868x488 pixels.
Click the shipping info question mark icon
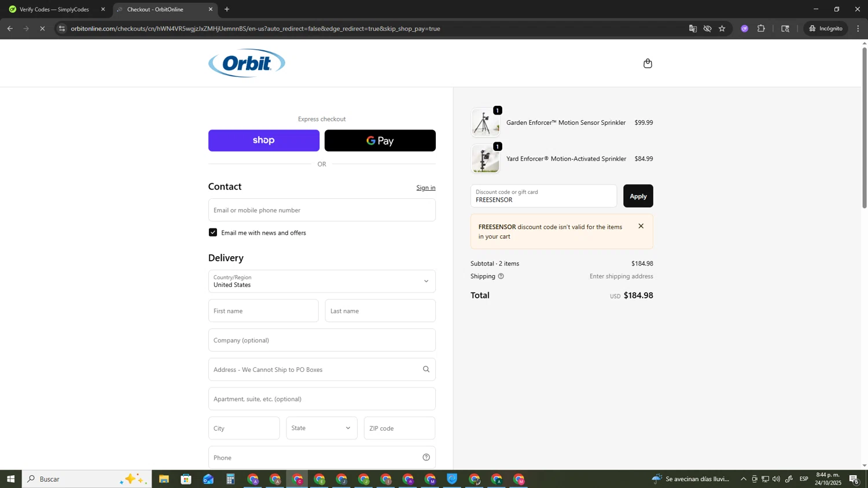coord(501,276)
